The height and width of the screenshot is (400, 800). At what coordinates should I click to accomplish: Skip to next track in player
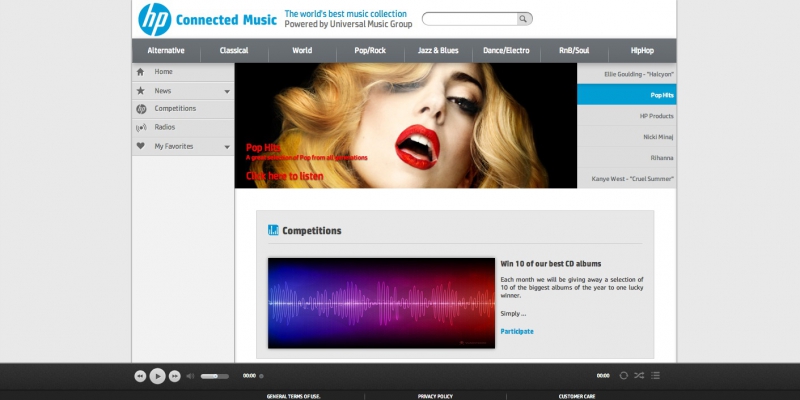[174, 376]
